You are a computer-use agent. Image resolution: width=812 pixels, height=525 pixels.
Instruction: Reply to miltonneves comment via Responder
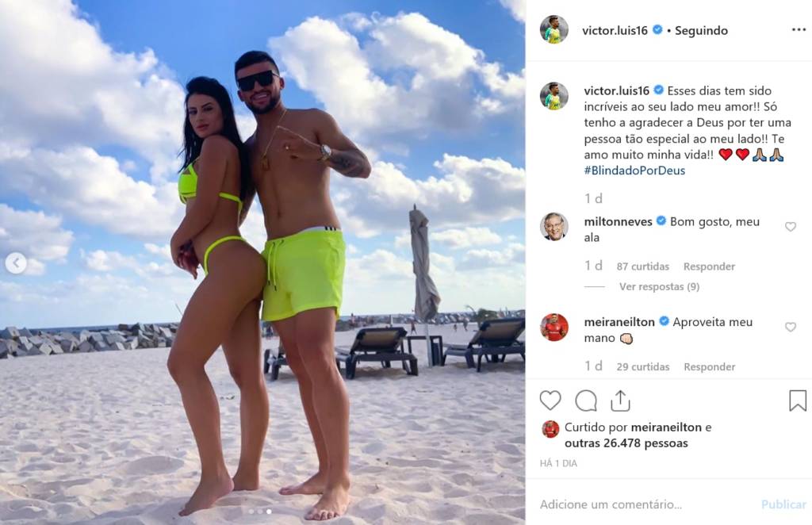coord(709,266)
